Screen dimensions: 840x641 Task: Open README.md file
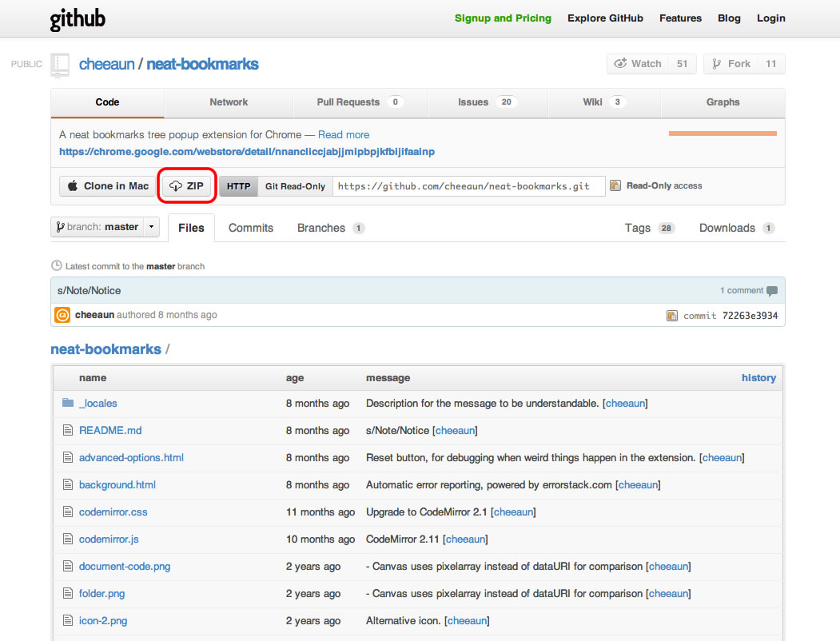(110, 431)
